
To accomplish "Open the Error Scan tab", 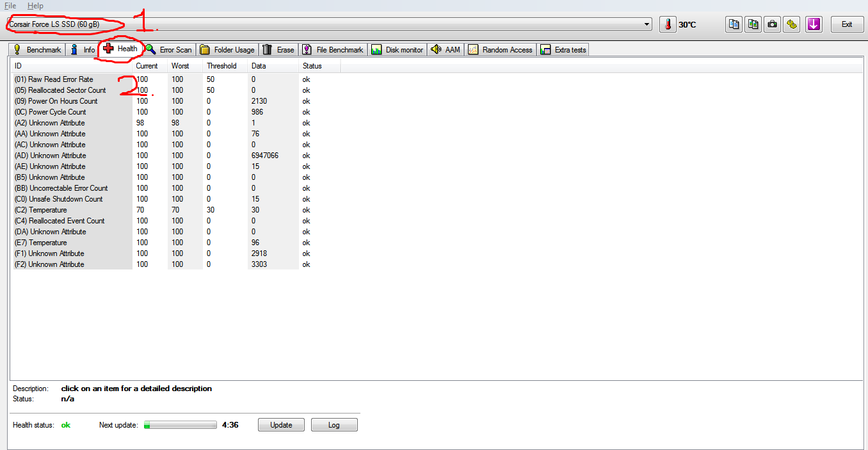I will tap(168, 49).
